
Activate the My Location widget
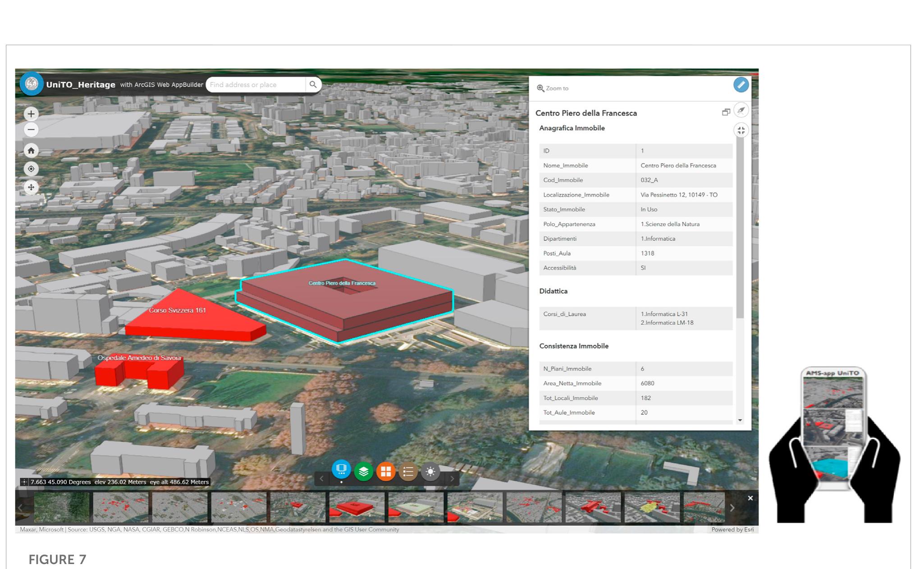pyautogui.click(x=31, y=169)
